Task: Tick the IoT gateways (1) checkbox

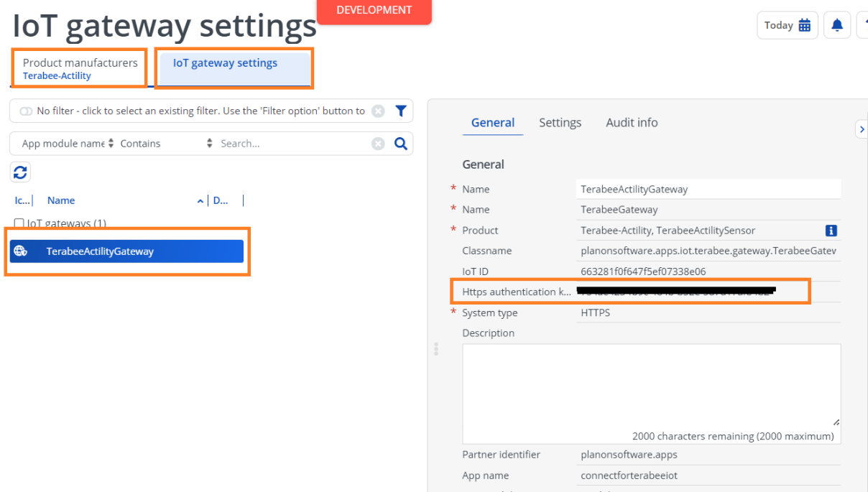Action: point(19,223)
